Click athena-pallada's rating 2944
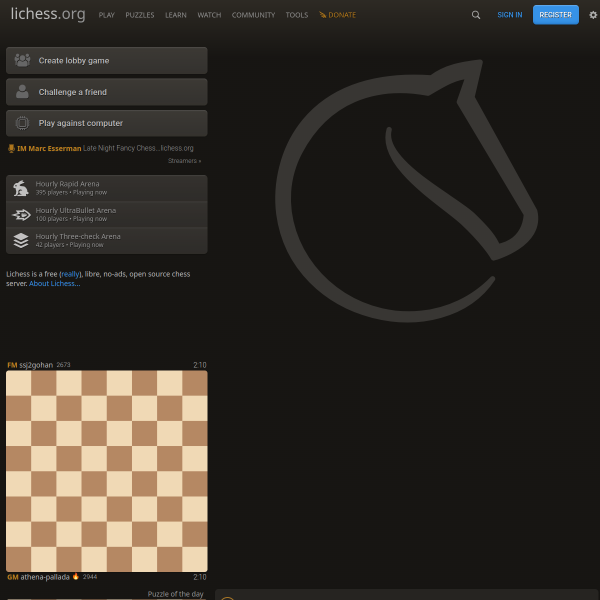 point(90,577)
